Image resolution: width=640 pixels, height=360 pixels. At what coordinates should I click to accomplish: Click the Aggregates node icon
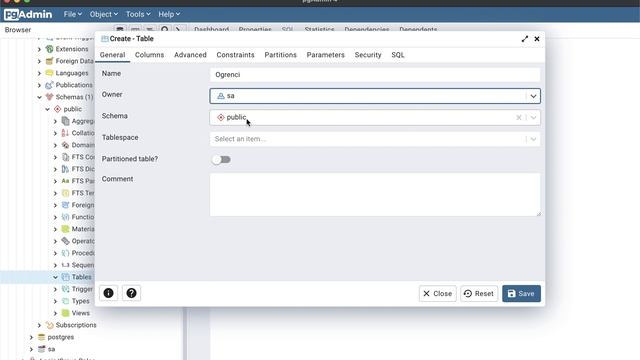point(65,121)
